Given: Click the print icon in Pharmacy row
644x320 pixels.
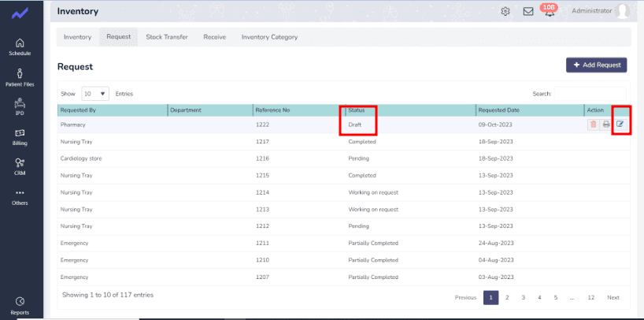Looking at the screenshot, I should coord(606,125).
